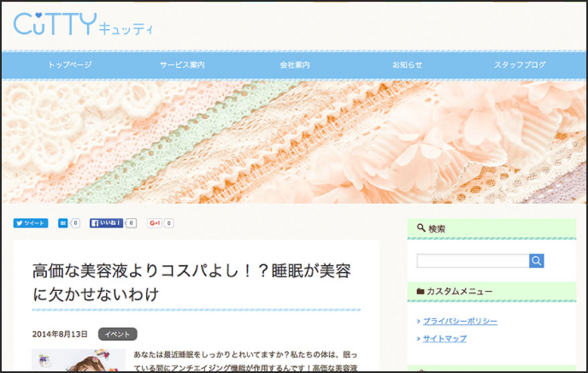Click the Hatena bookmark share icon
588x373 pixels.
(x=62, y=223)
